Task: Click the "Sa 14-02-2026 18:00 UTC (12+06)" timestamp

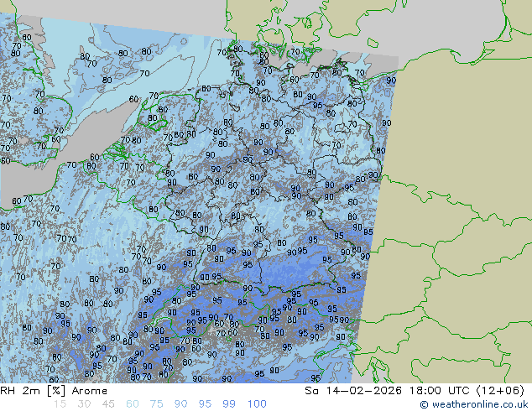Action: 415,391
